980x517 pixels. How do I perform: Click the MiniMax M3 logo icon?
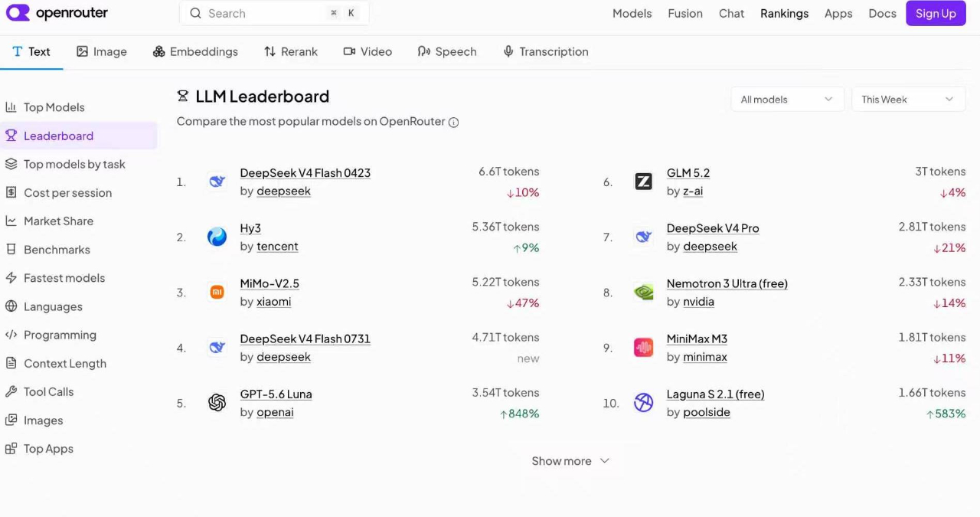644,348
